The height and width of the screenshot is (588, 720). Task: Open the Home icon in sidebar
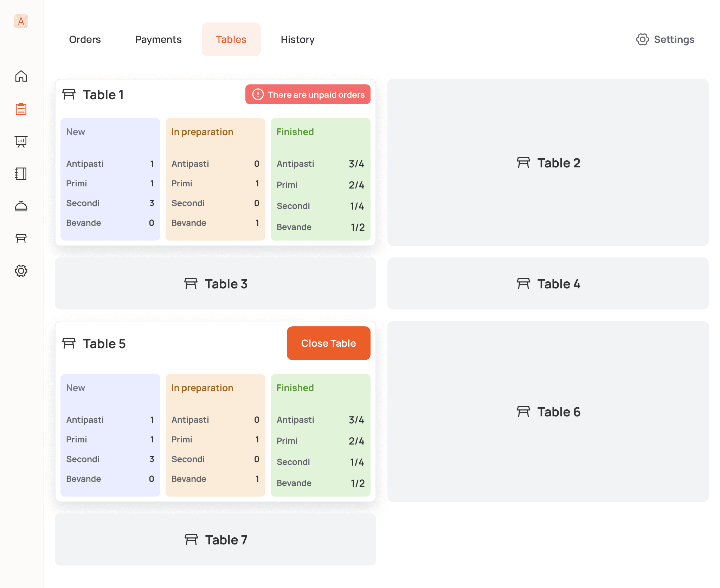coord(21,76)
